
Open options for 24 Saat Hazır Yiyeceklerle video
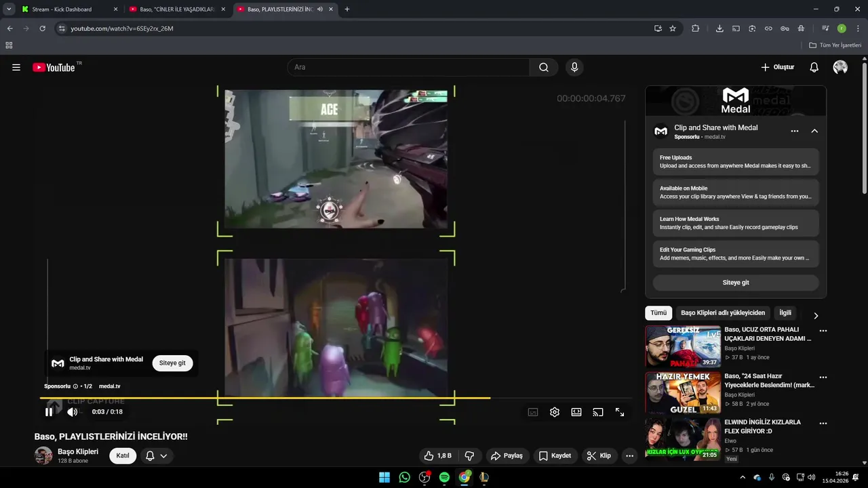point(823,377)
